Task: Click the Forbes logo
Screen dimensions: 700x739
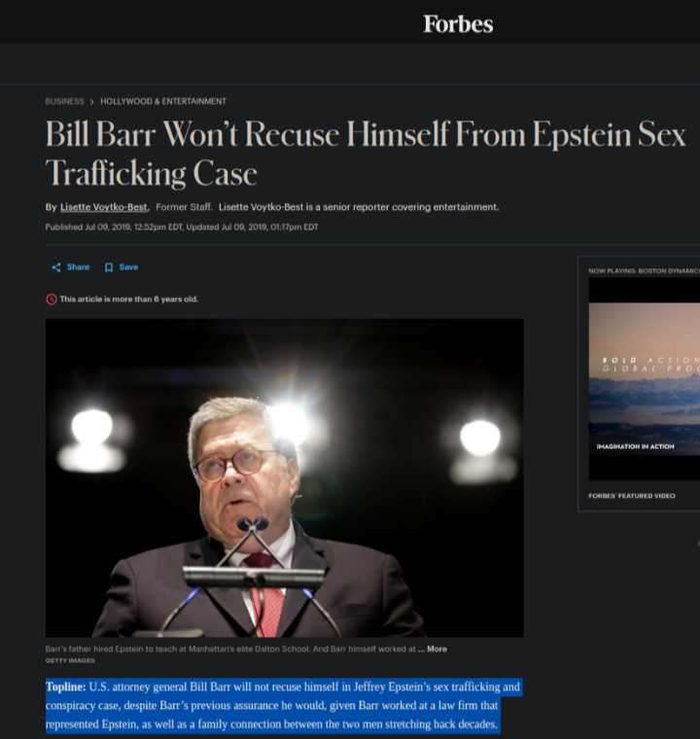Action: (458, 24)
